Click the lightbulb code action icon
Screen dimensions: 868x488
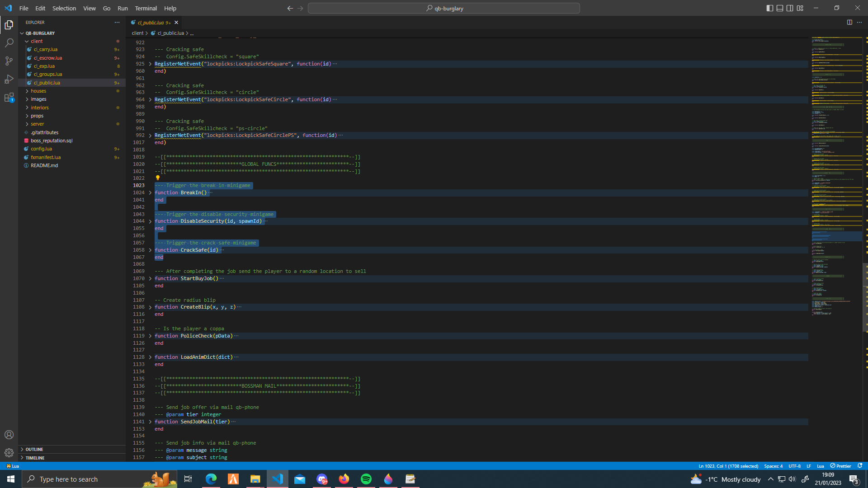(x=158, y=178)
